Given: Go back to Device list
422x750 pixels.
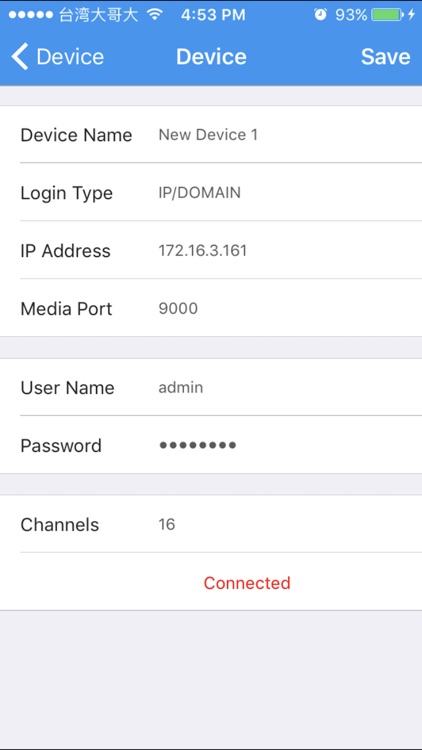Looking at the screenshot, I should pyautogui.click(x=57, y=56).
